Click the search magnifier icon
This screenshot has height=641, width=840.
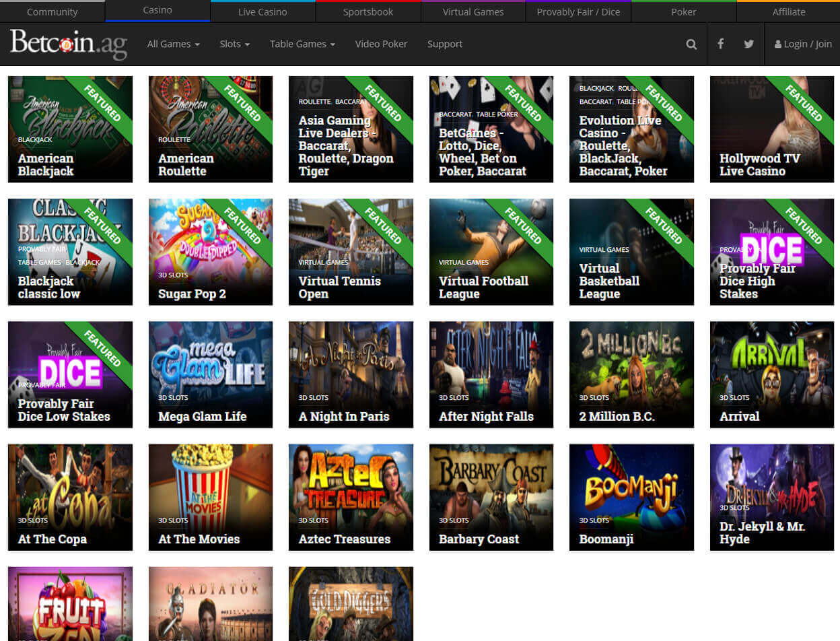tap(691, 44)
